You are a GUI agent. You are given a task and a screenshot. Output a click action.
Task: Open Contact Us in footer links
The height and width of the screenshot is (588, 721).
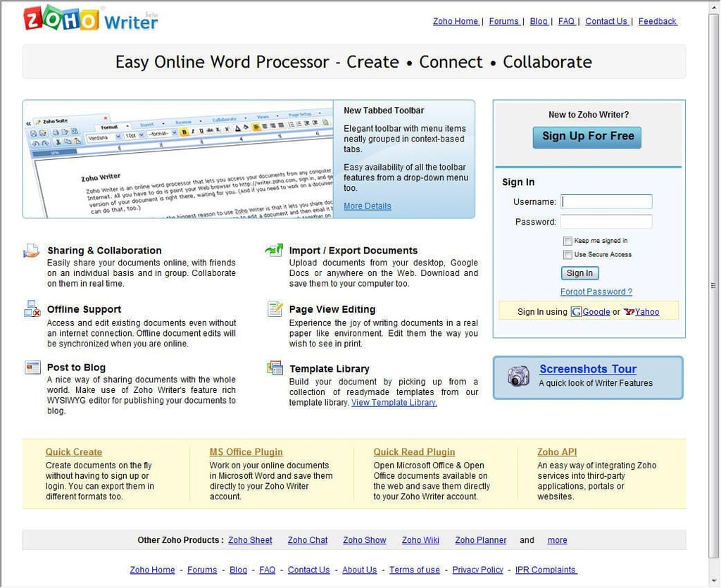(x=308, y=570)
